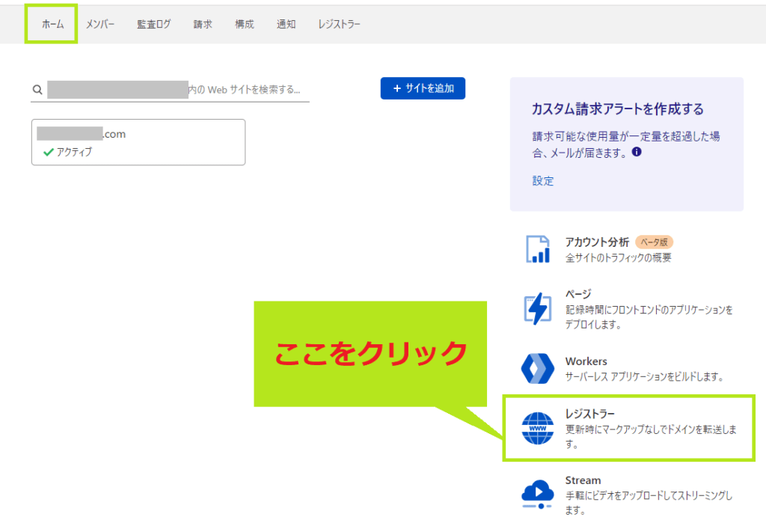Image resolution: width=766 pixels, height=532 pixels.
Task: Open the Workers diamond icon
Action: pos(537,368)
